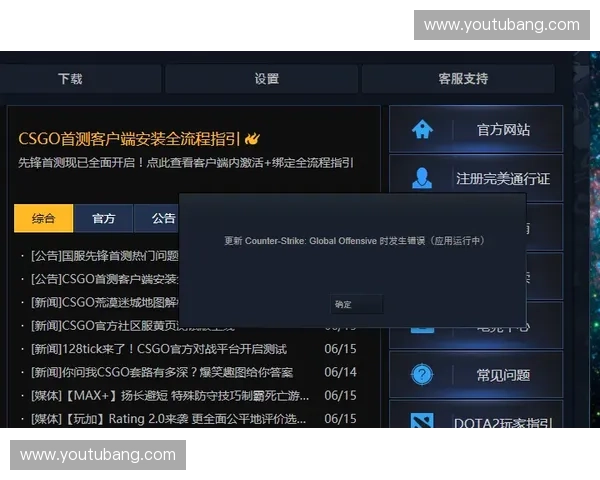Open the 下载 (Download) tab
The height and width of the screenshot is (480, 600).
[70, 79]
